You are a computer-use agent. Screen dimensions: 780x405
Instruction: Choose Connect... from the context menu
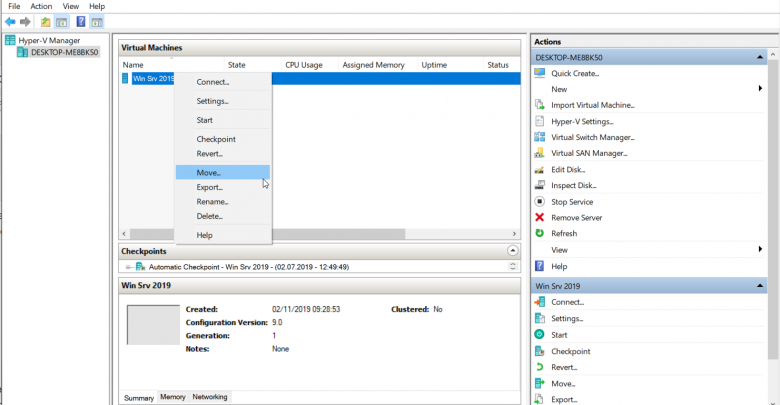223,82
